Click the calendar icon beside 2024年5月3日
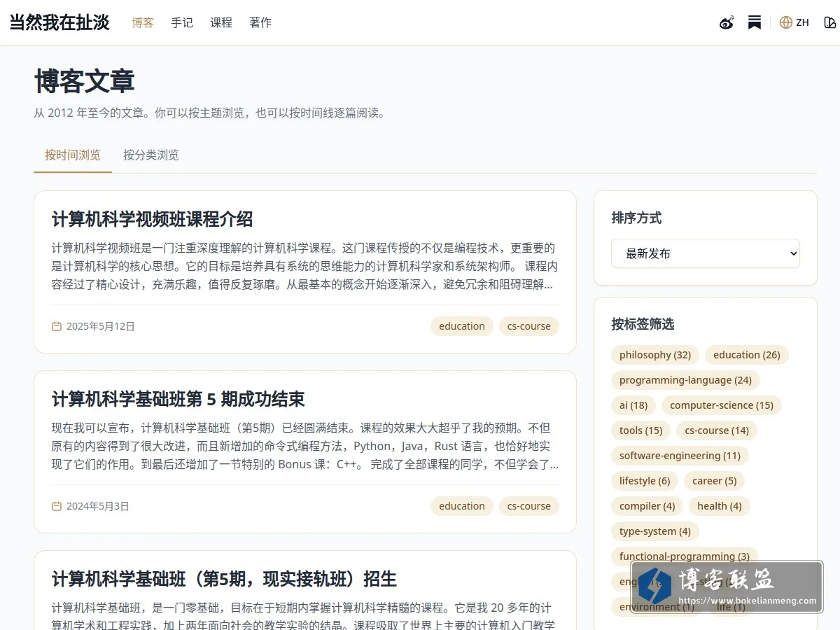The height and width of the screenshot is (630, 840). [x=57, y=506]
